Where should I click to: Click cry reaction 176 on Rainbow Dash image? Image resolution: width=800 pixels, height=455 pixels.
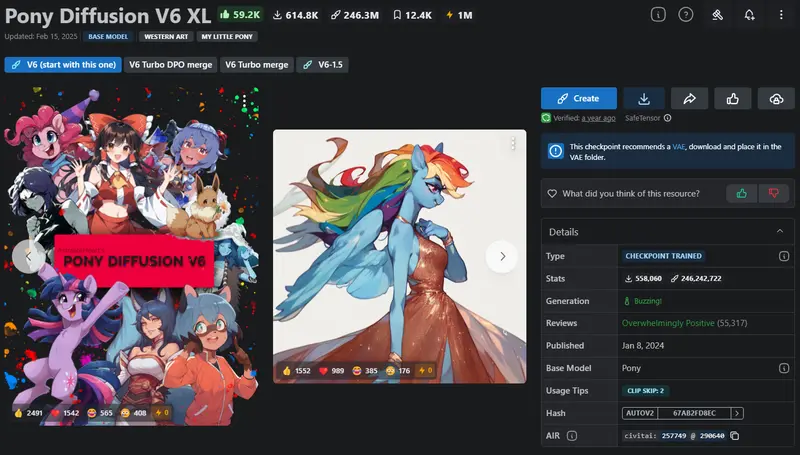398,371
